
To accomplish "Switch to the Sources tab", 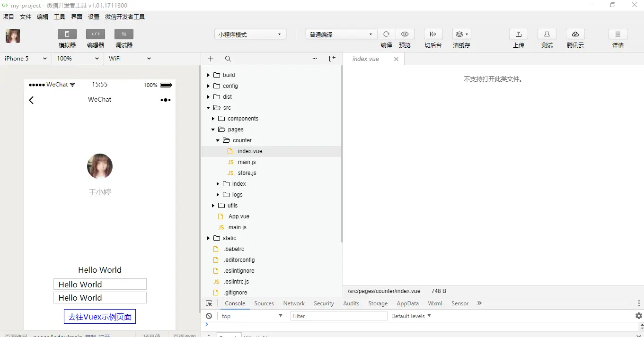I will click(x=264, y=303).
